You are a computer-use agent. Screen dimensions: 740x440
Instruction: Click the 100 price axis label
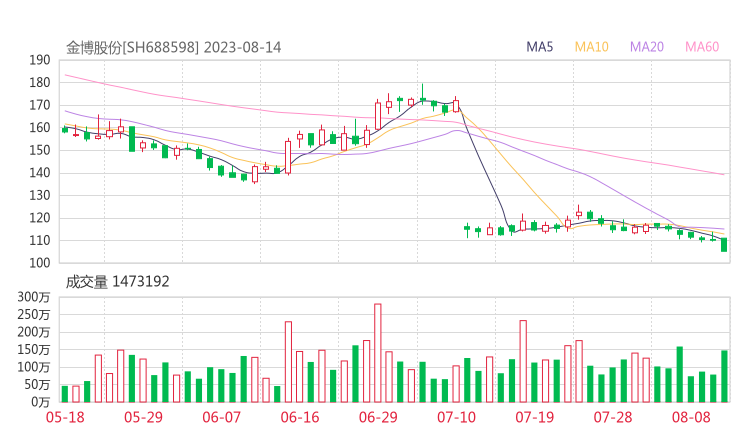(40, 263)
